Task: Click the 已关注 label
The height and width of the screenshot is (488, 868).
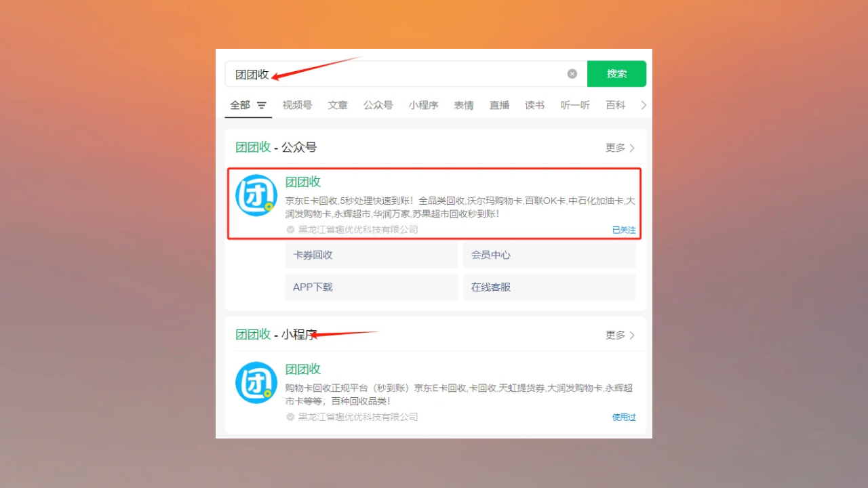Action: point(624,230)
